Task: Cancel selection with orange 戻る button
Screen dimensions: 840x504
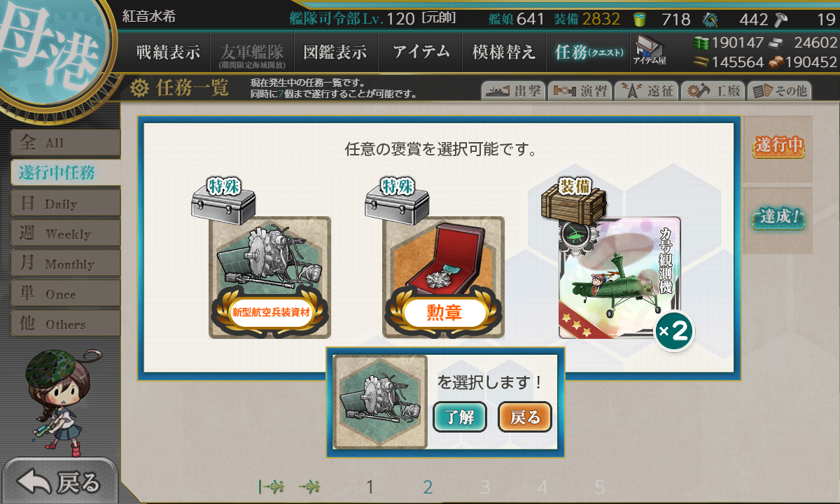Action: (525, 417)
